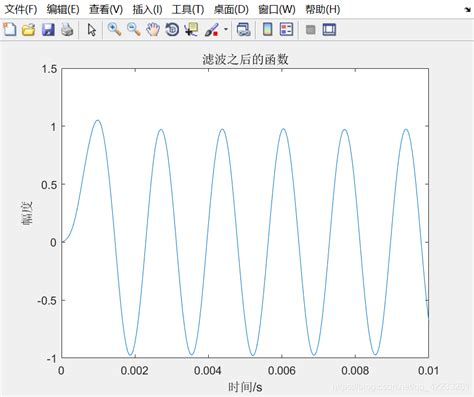Click the x-axis tick label 0.008
The width and height of the screenshot is (474, 397).
coord(355,370)
